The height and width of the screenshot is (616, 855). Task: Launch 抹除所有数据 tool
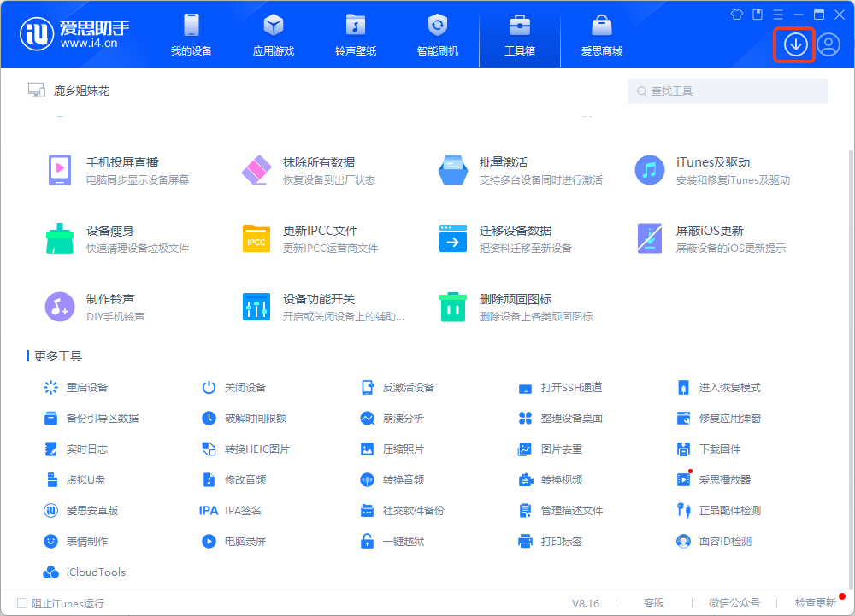[x=309, y=171]
